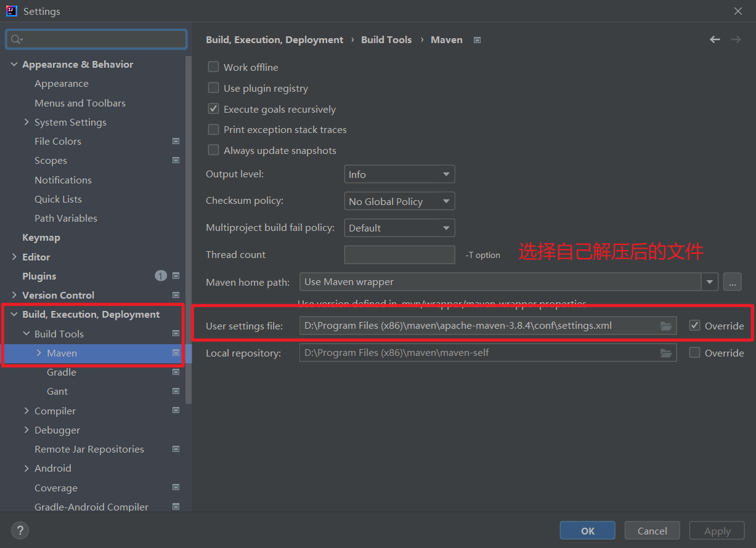
Task: Click project icon next to Version Control
Action: tap(176, 295)
